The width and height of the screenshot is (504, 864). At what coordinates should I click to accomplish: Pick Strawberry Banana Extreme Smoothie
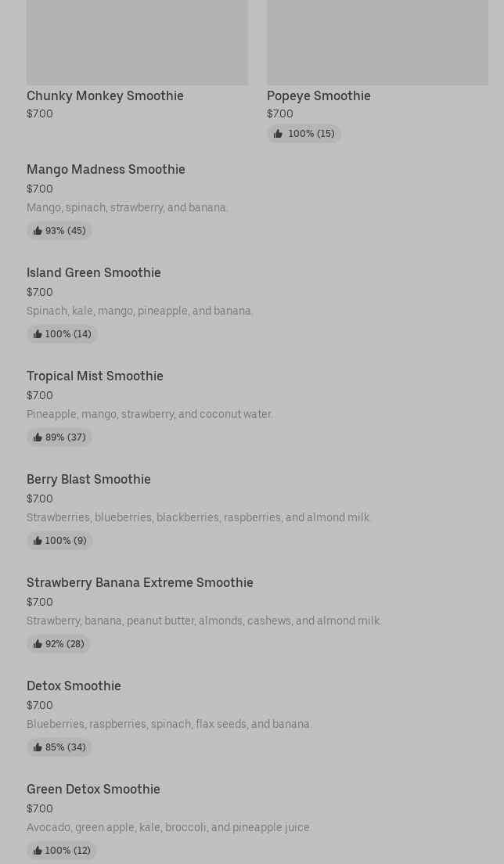pos(140,582)
